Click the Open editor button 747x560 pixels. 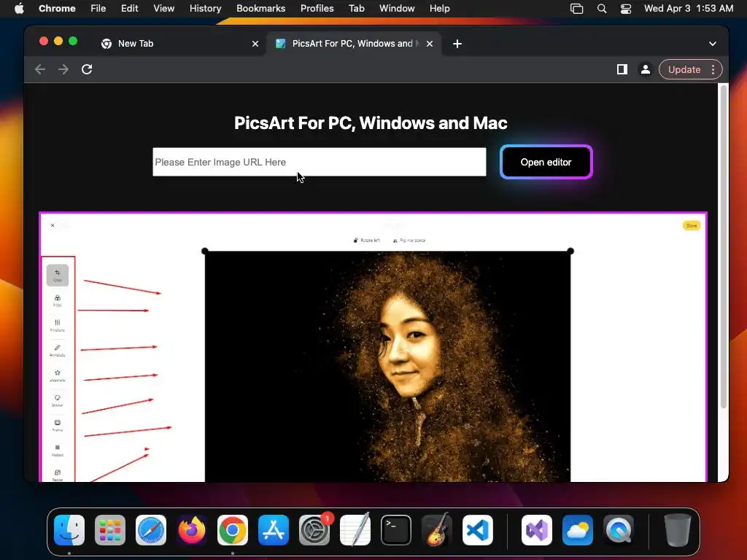[x=546, y=162]
